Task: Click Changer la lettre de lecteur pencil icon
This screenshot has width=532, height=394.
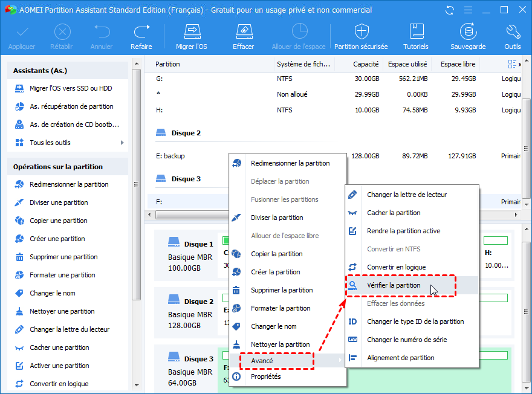Action: point(352,195)
